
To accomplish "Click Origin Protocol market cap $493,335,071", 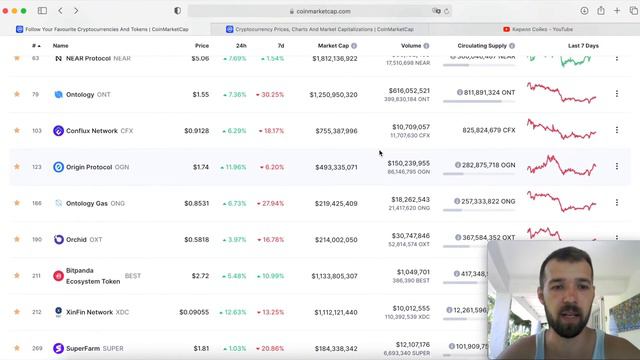I will [x=336, y=167].
